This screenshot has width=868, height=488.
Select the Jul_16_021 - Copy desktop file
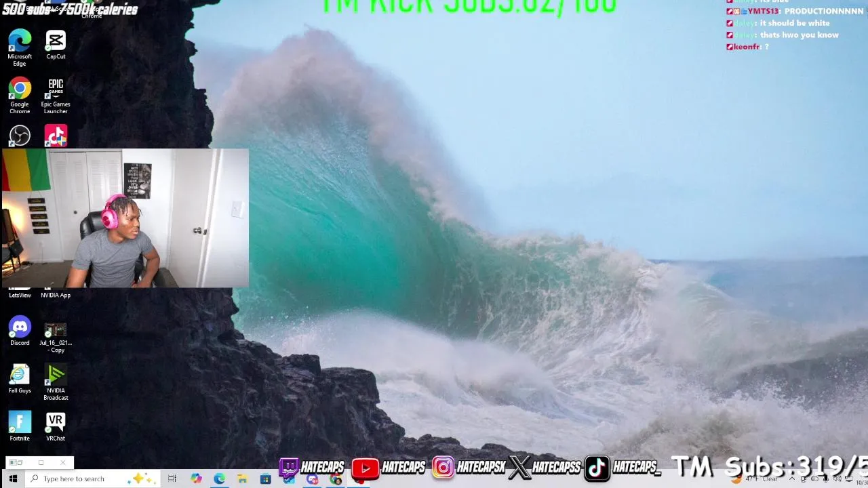click(56, 337)
